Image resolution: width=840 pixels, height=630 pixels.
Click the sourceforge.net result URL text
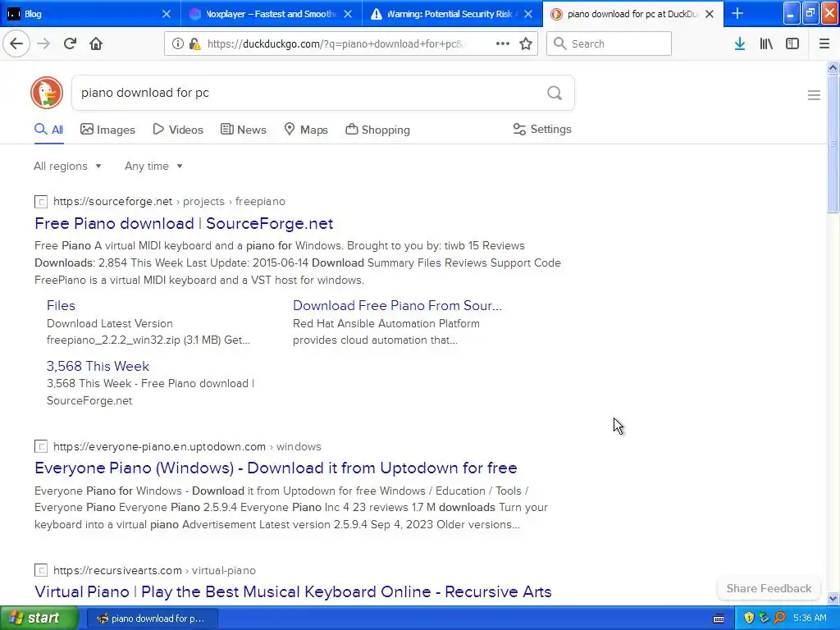(169, 202)
